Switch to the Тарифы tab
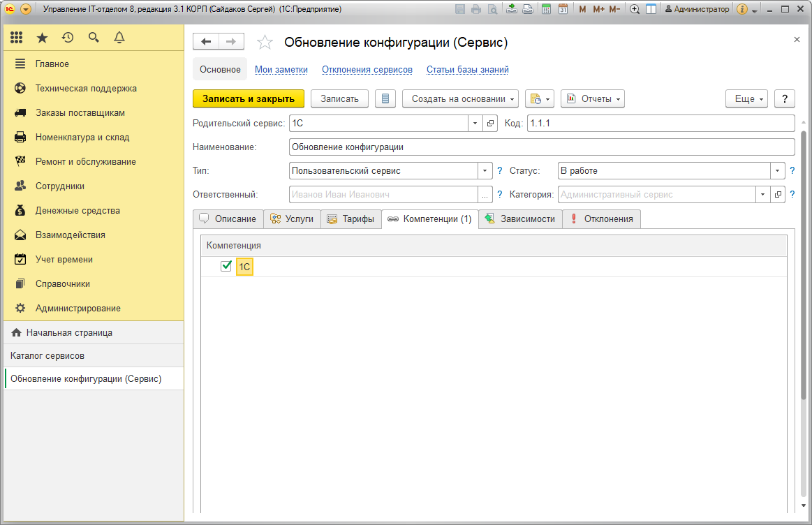 pos(351,219)
